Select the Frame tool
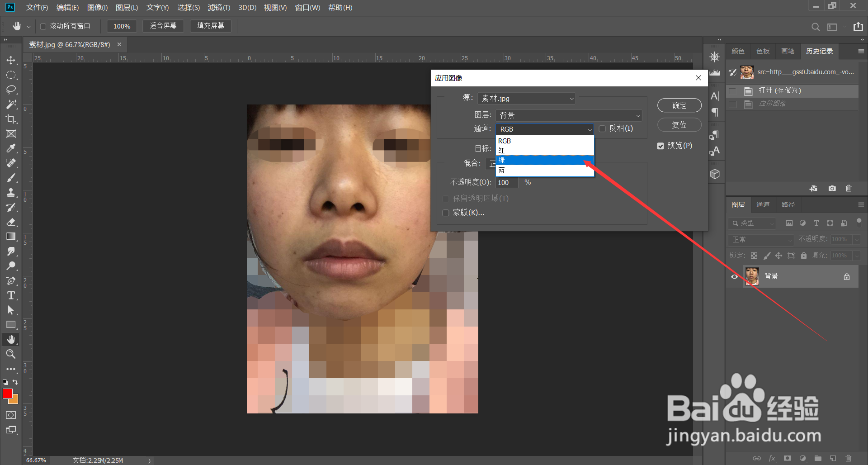 (x=11, y=134)
